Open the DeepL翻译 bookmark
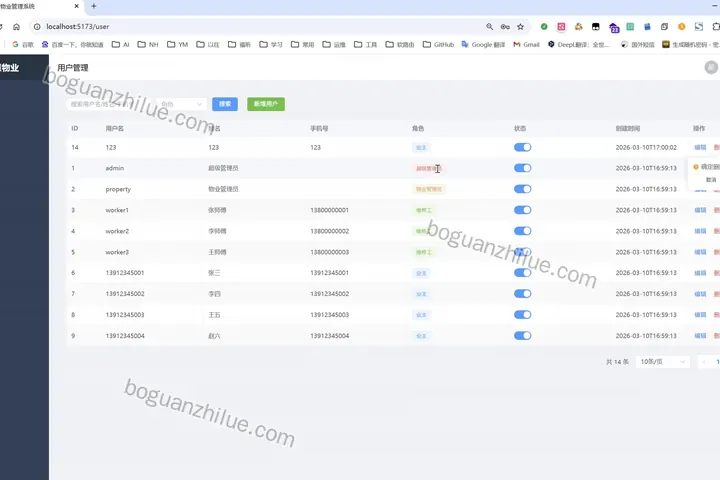Viewport: 720px width, 480px height. pyautogui.click(x=579, y=45)
